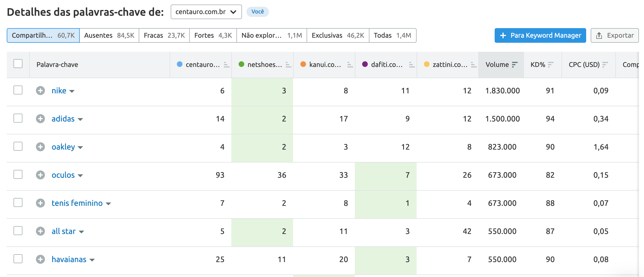Screen dimensions: 644x277
Task: Sort by netshoes column sort icon
Action: click(288, 65)
